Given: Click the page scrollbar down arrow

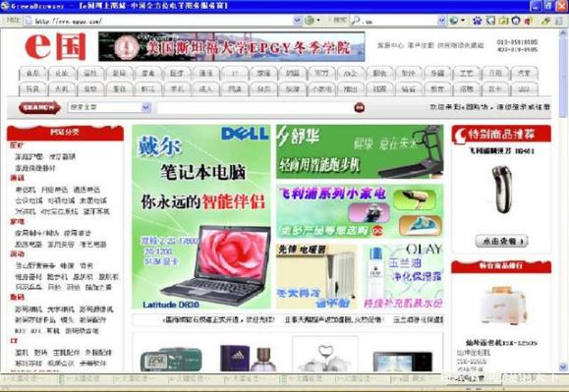Looking at the screenshot, I should coord(563,365).
